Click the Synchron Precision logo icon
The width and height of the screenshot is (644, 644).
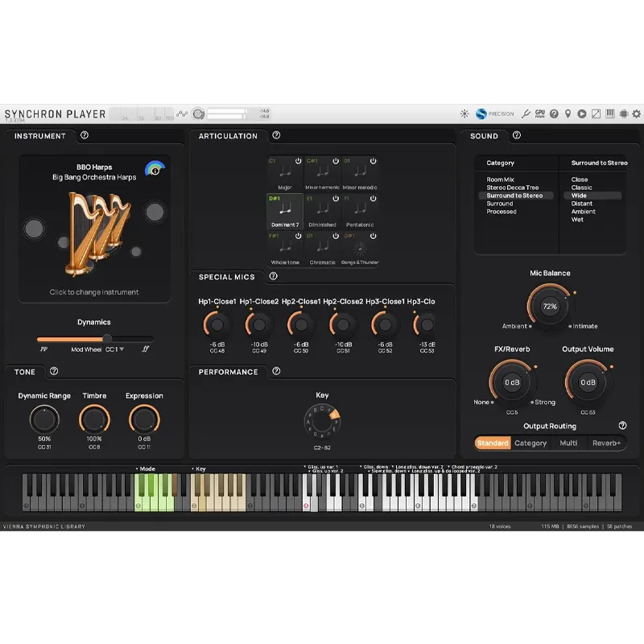[x=481, y=114]
